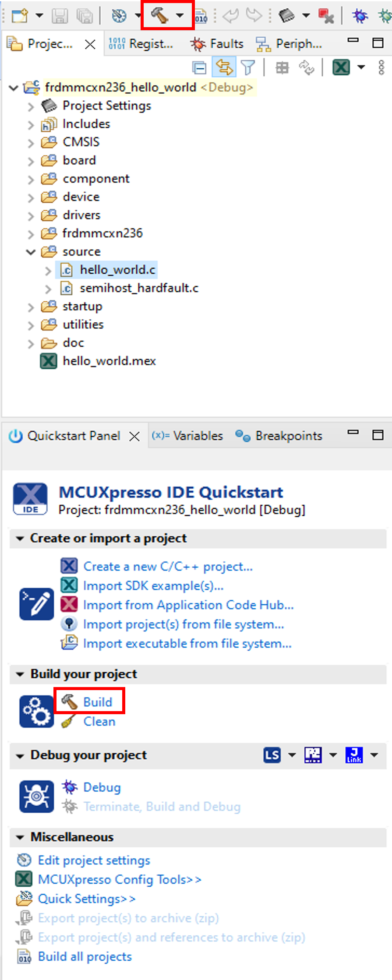The height and width of the screenshot is (980, 392).
Task: Click the Collapse All icon in Project Explorer
Action: [x=199, y=68]
